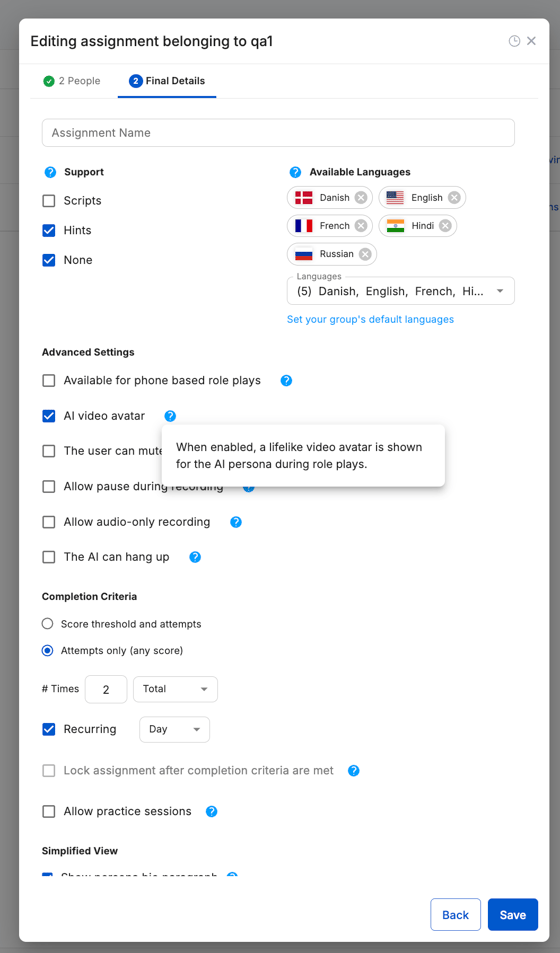Open the history clock icon
This screenshot has width=560, height=953.
pos(514,41)
